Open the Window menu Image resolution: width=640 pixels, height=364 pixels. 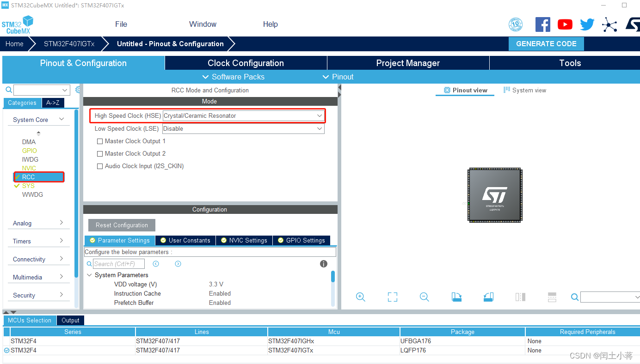pyautogui.click(x=203, y=24)
